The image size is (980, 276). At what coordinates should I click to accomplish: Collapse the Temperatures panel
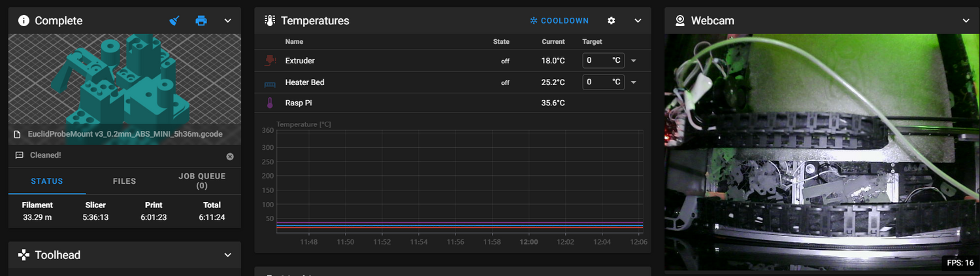point(638,21)
